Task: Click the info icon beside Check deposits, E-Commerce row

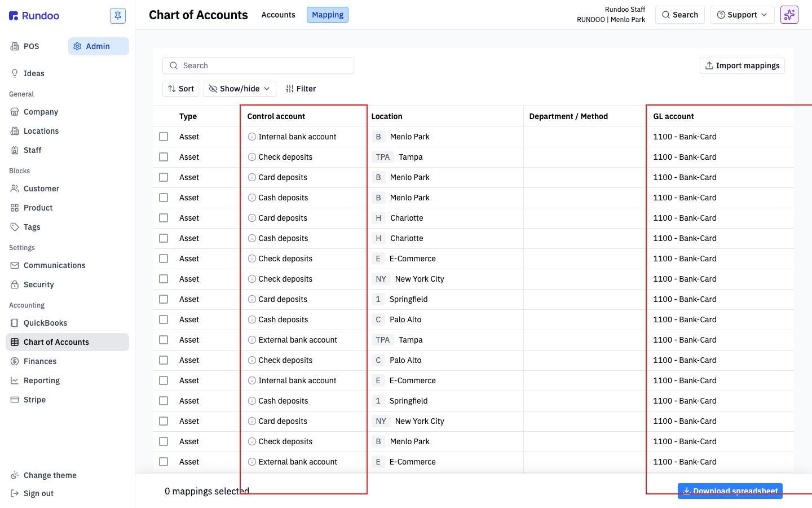Action: click(x=252, y=259)
